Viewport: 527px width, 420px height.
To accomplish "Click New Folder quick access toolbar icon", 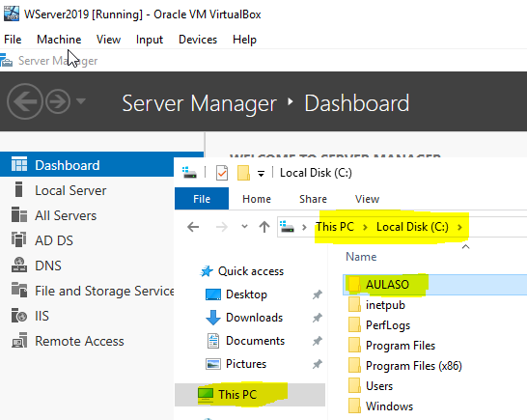I will (243, 173).
